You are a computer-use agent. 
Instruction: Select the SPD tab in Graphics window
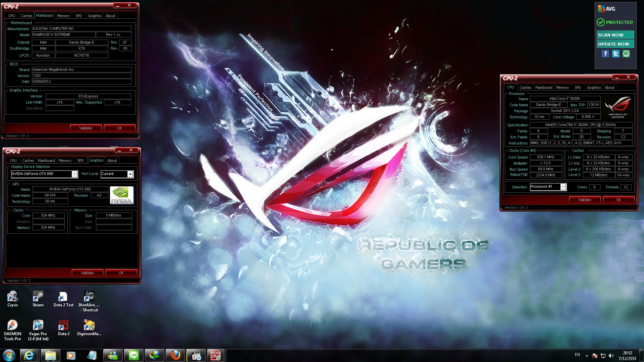coord(80,161)
